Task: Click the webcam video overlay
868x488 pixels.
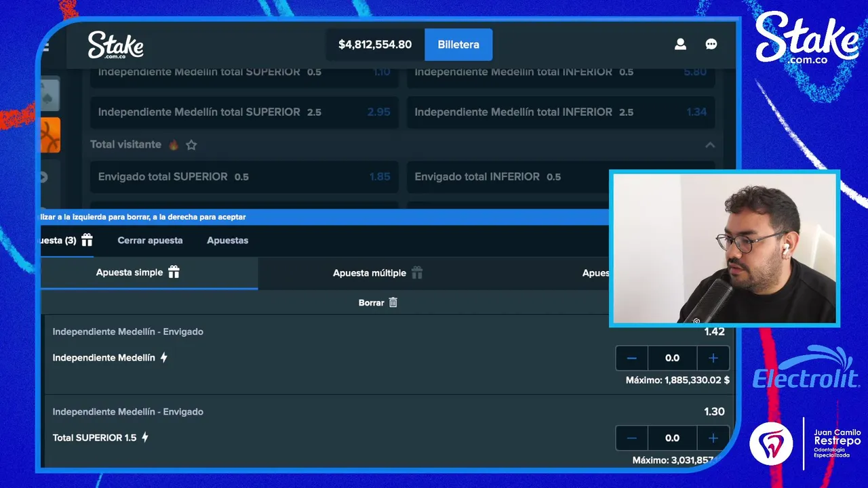Action: 724,248
